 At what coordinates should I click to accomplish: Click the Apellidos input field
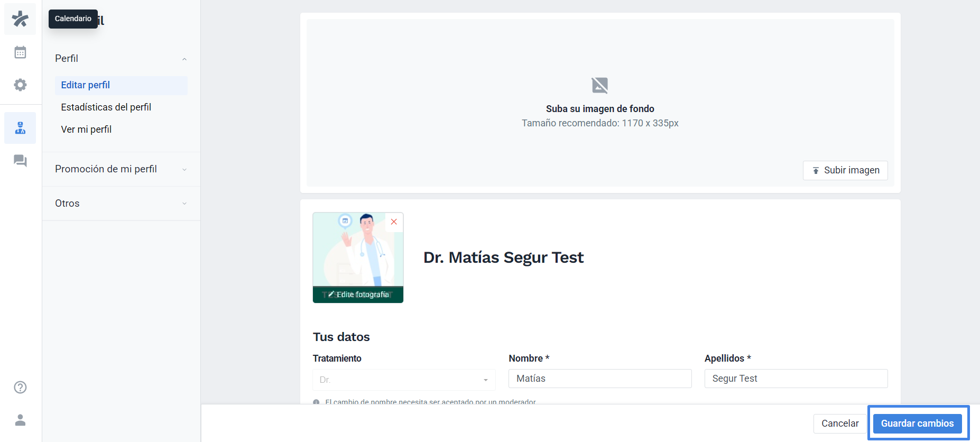[796, 379]
